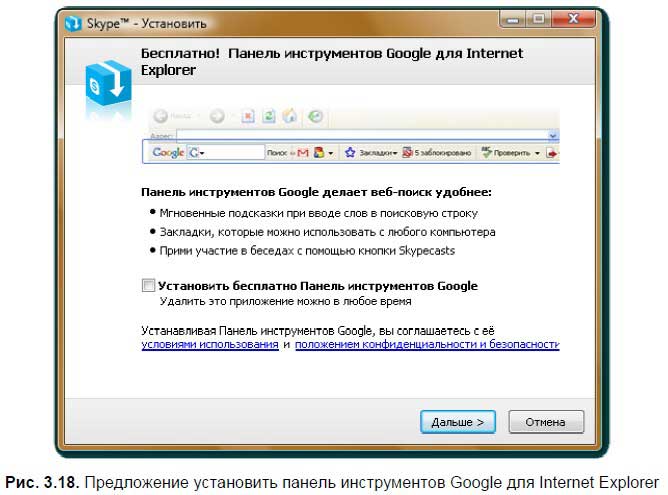Click the Поиск button on the Google toolbar
The width and height of the screenshot is (668, 495).
277,153
